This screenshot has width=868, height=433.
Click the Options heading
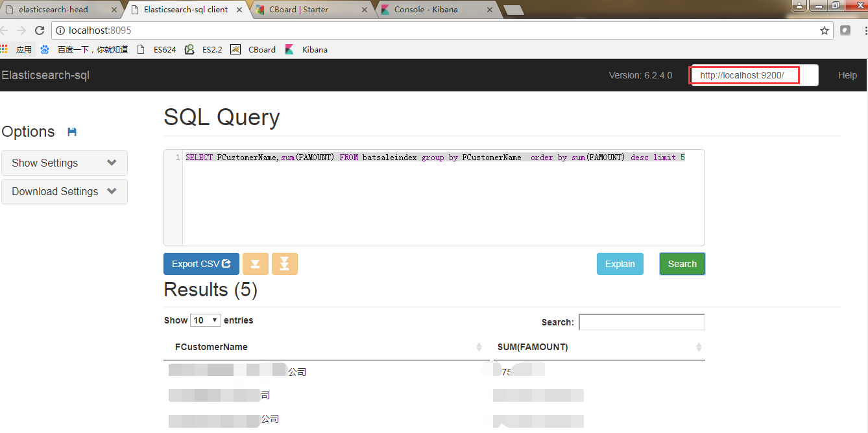(28, 132)
